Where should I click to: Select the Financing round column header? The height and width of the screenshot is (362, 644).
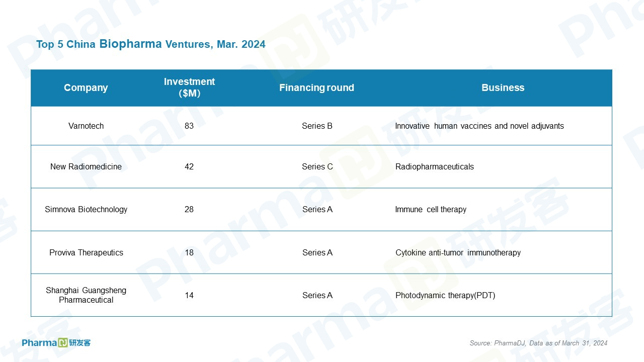(316, 87)
